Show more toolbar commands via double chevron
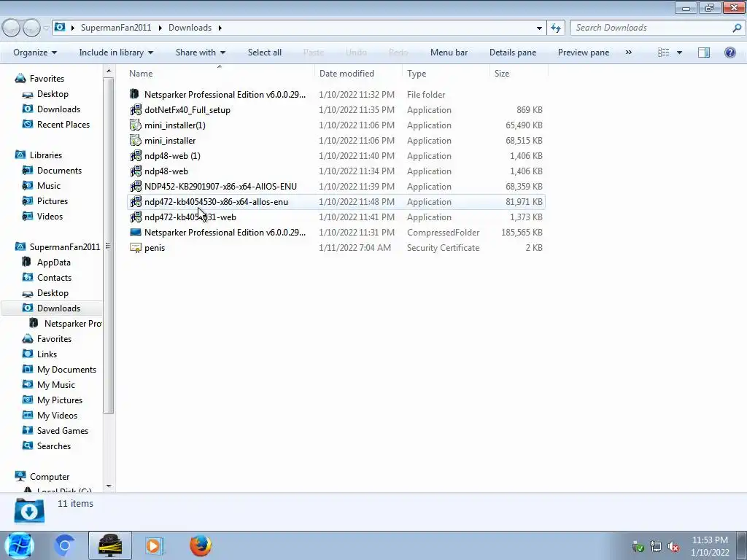This screenshot has width=747, height=560. pyautogui.click(x=628, y=52)
